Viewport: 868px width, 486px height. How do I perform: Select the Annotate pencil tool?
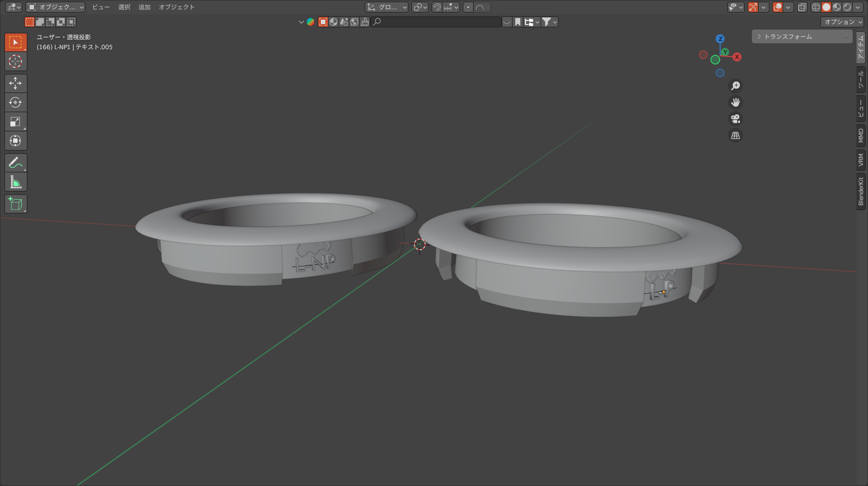(15, 163)
